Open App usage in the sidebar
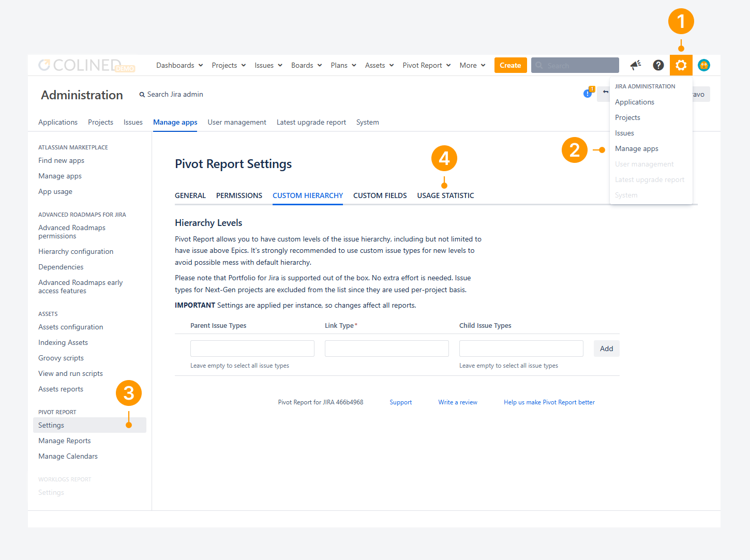Viewport: 750px width, 560px height. click(x=55, y=191)
